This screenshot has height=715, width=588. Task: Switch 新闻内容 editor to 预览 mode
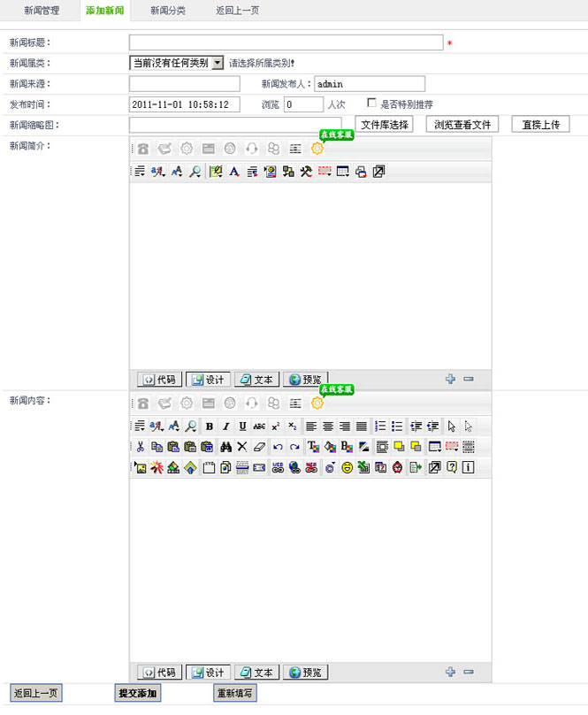tap(304, 673)
